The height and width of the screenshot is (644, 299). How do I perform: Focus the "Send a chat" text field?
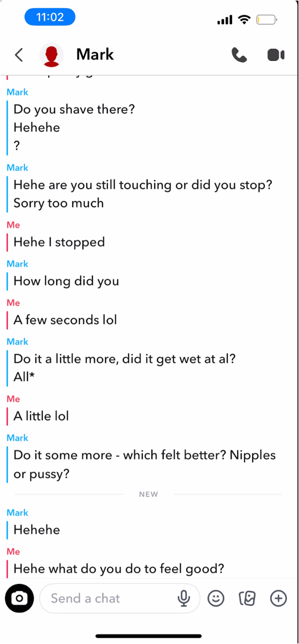[108, 598]
